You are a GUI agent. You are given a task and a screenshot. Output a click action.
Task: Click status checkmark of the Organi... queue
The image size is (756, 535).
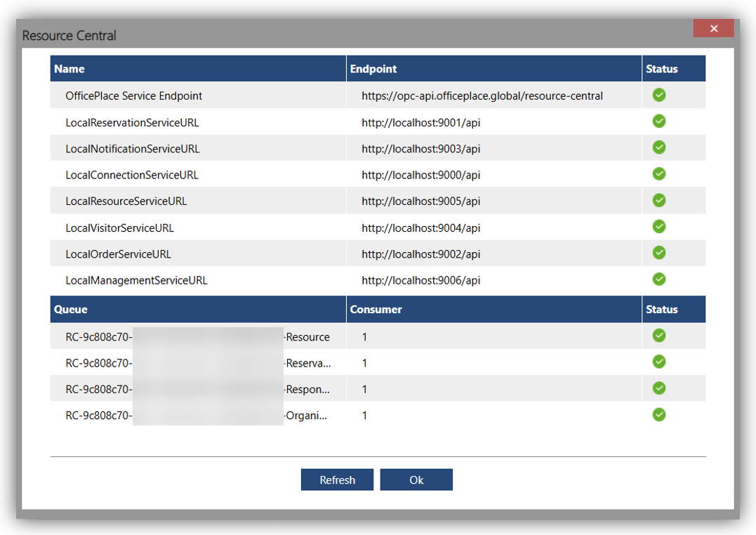coord(659,414)
